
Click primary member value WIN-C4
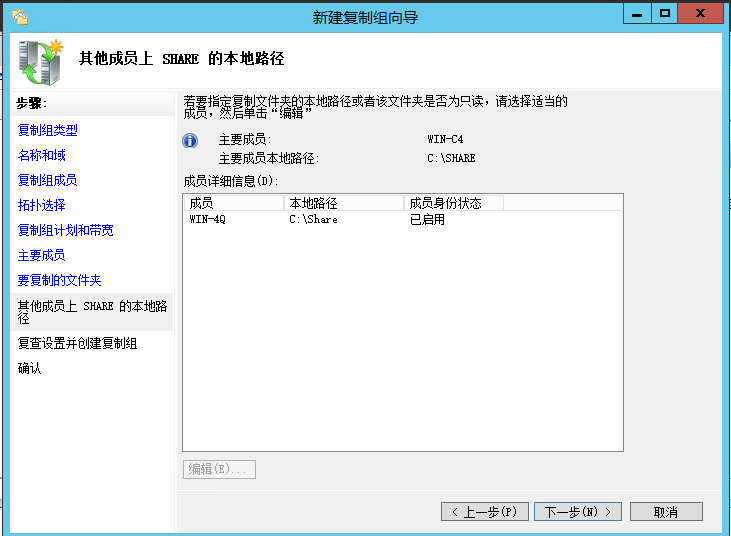coord(445,139)
